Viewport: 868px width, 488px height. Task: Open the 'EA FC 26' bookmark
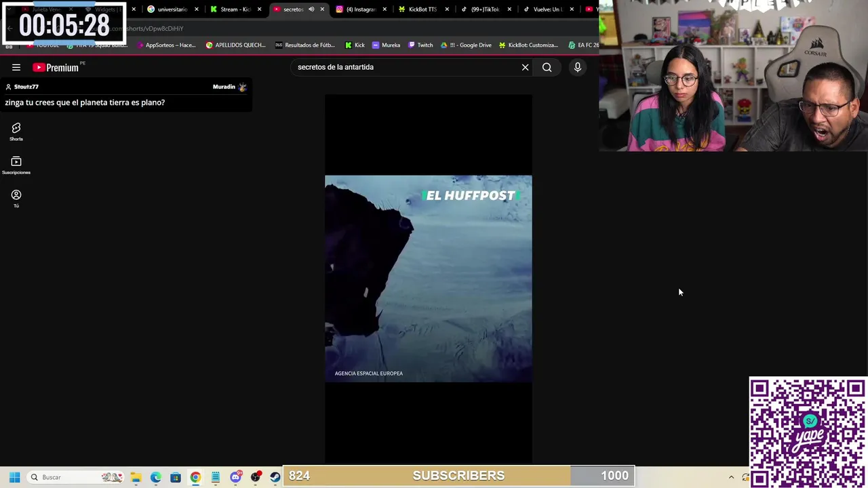[x=583, y=45]
